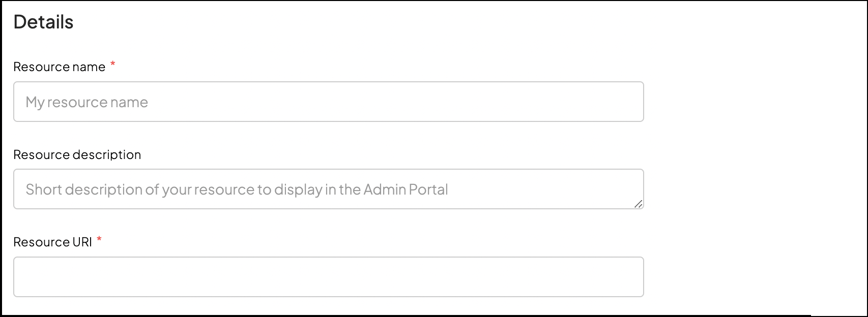Screen dimensions: 868x317
Task: Click the "My resource name" placeholder text
Action: pyautogui.click(x=87, y=102)
